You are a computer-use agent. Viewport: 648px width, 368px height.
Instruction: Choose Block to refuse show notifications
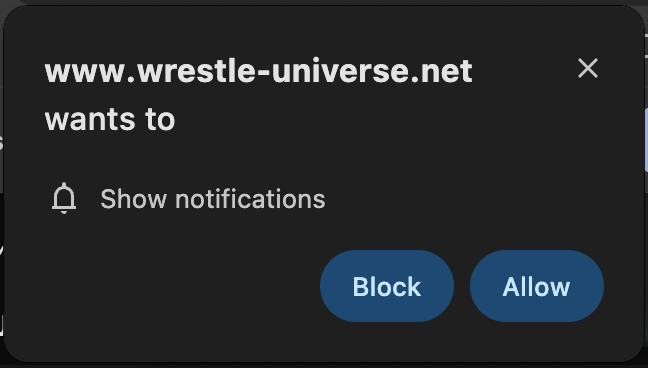pyautogui.click(x=387, y=286)
